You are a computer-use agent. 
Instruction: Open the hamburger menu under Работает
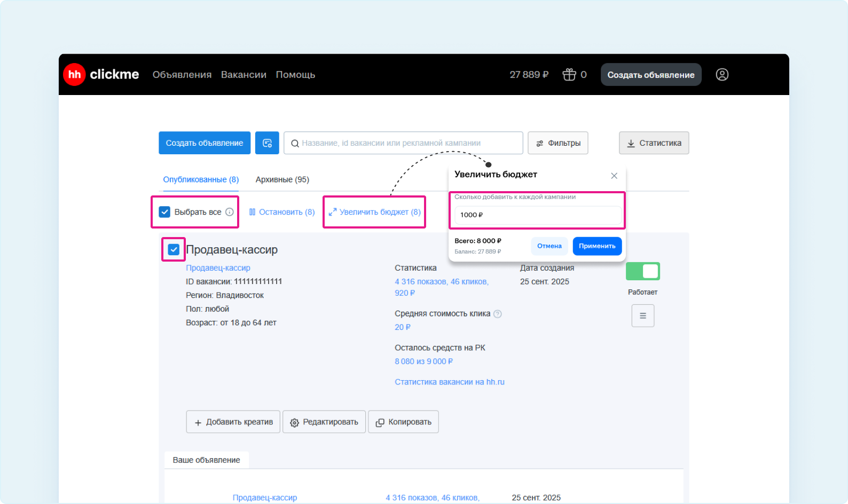643,316
